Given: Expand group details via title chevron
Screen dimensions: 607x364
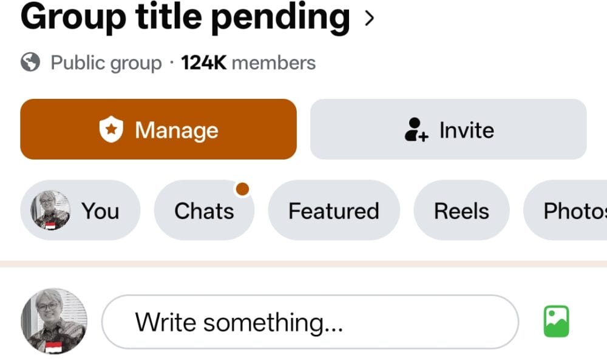Looking at the screenshot, I should (x=369, y=18).
